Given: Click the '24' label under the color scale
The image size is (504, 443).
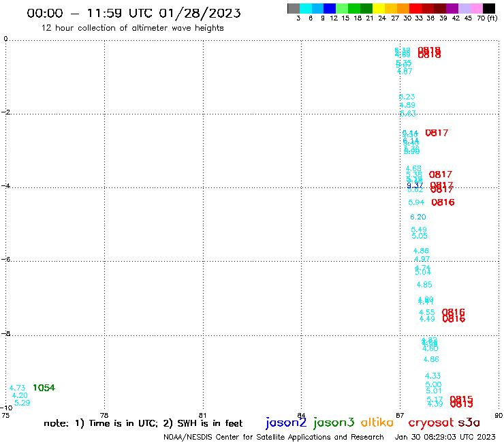Looking at the screenshot, I should coord(382,18).
